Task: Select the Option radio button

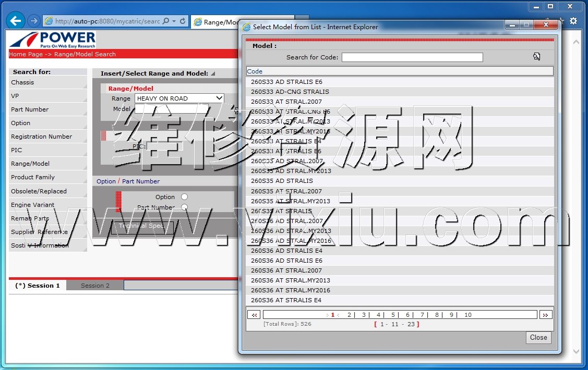Action: click(x=184, y=197)
